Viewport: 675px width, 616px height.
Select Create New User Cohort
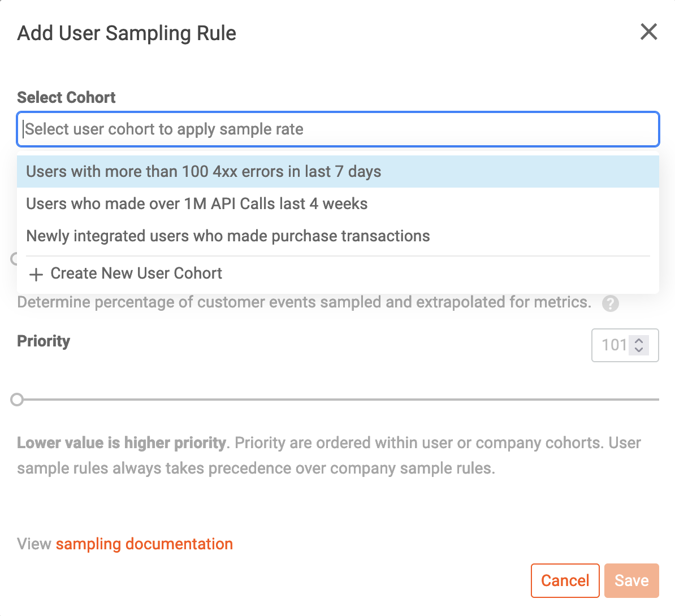pos(136,274)
